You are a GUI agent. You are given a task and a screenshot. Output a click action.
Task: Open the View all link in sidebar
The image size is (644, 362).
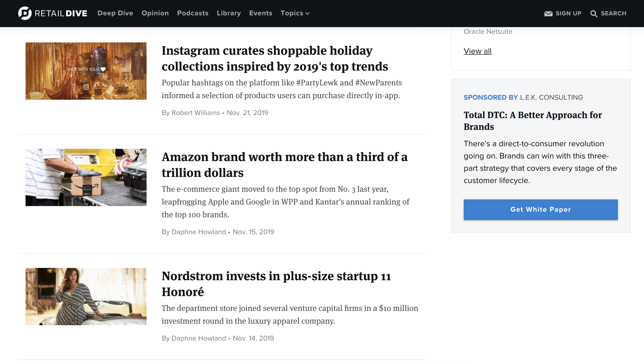[478, 51]
